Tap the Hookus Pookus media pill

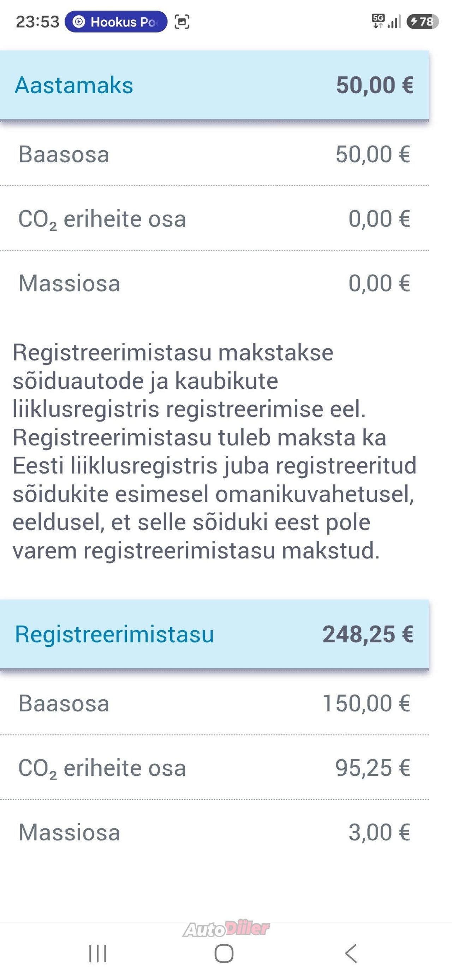116,22
